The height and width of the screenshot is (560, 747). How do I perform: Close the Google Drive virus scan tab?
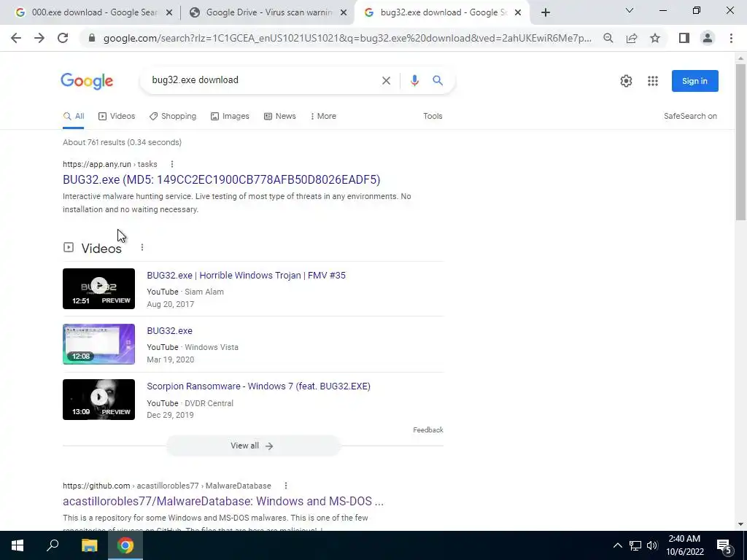click(344, 12)
